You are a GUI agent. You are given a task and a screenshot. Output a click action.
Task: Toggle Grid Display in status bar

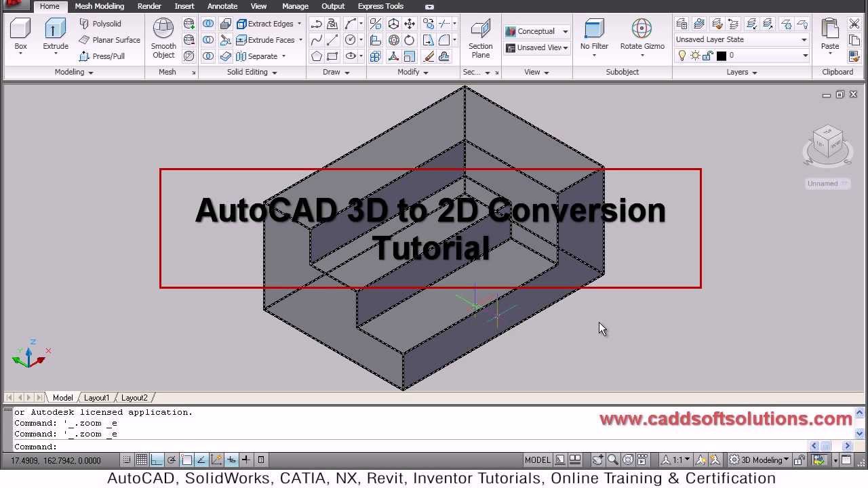[x=142, y=460]
